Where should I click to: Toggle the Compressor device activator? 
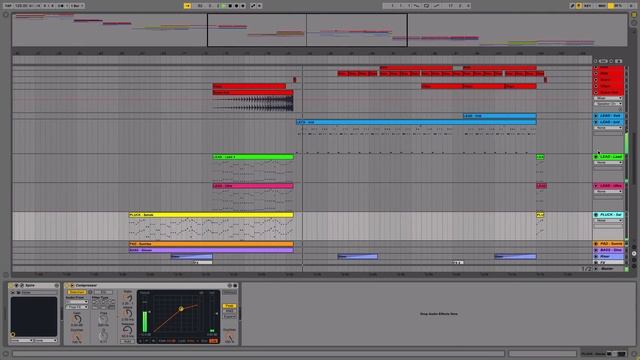(x=67, y=285)
